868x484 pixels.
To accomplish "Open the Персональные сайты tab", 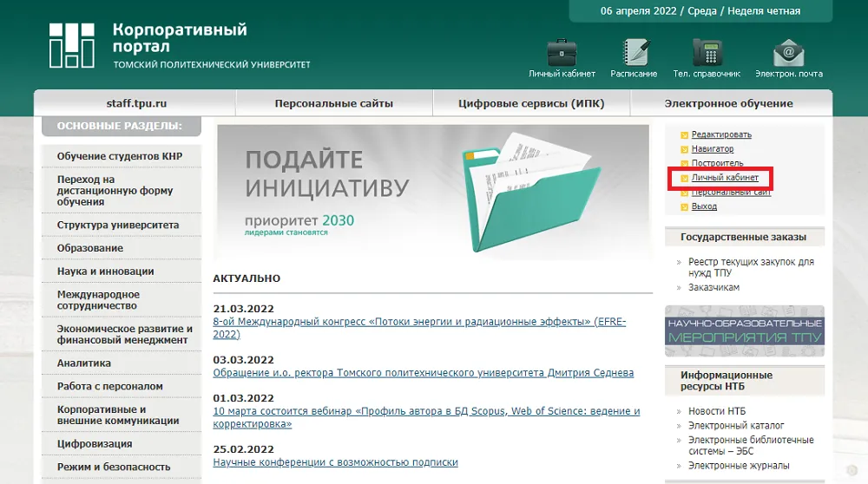I will [334, 103].
